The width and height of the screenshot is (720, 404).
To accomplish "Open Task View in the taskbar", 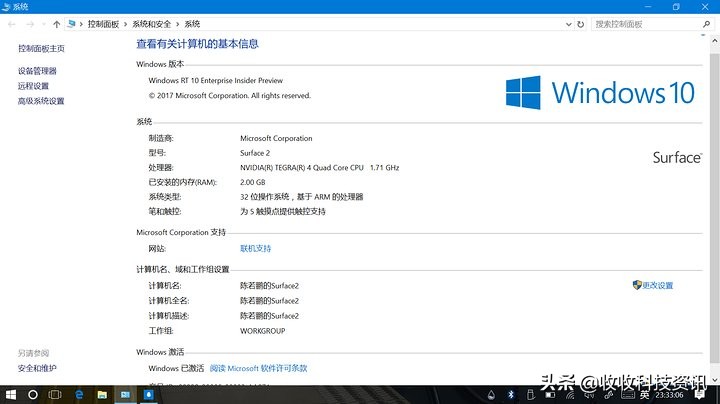I will (55, 395).
